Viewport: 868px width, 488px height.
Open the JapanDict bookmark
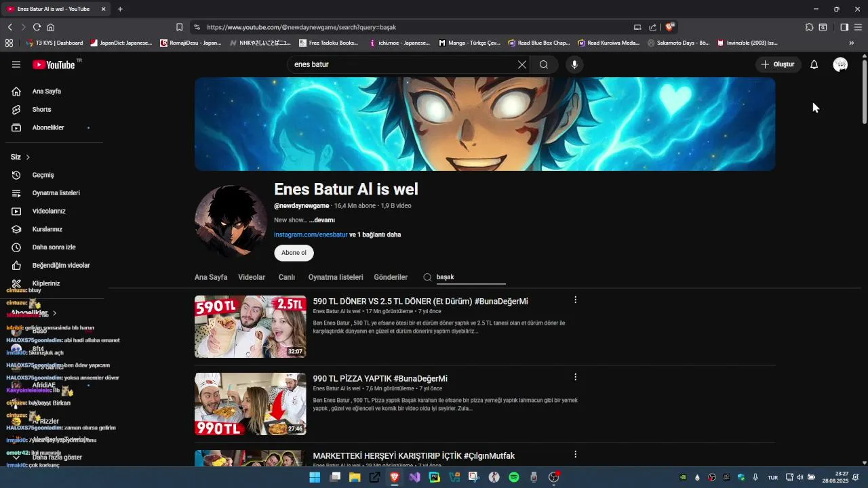pyautogui.click(x=121, y=43)
